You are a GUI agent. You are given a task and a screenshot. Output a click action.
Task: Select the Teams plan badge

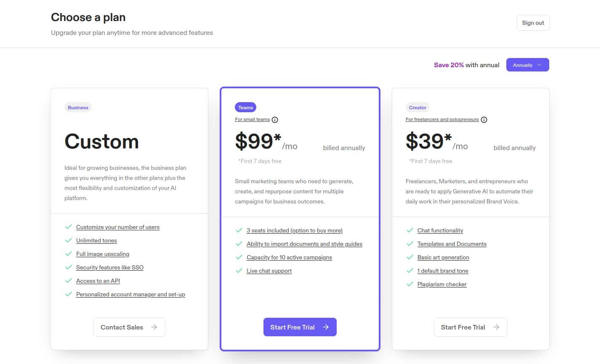(x=245, y=108)
